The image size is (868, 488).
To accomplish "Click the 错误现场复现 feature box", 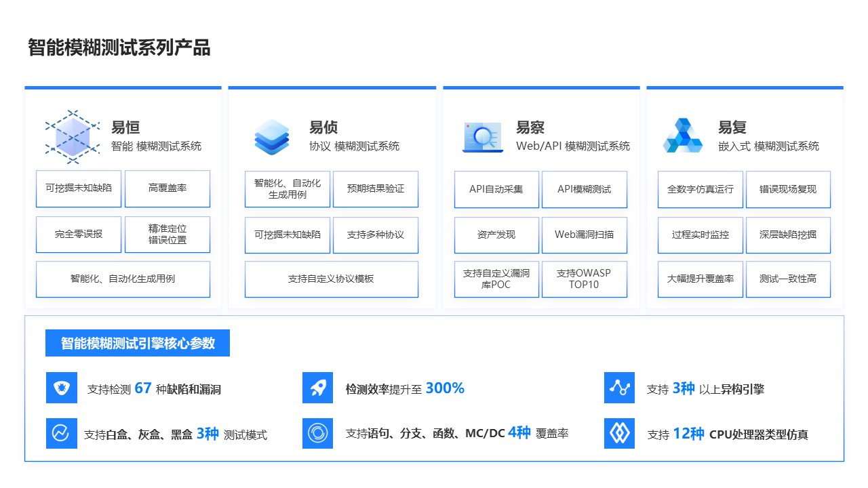I will pos(788,189).
